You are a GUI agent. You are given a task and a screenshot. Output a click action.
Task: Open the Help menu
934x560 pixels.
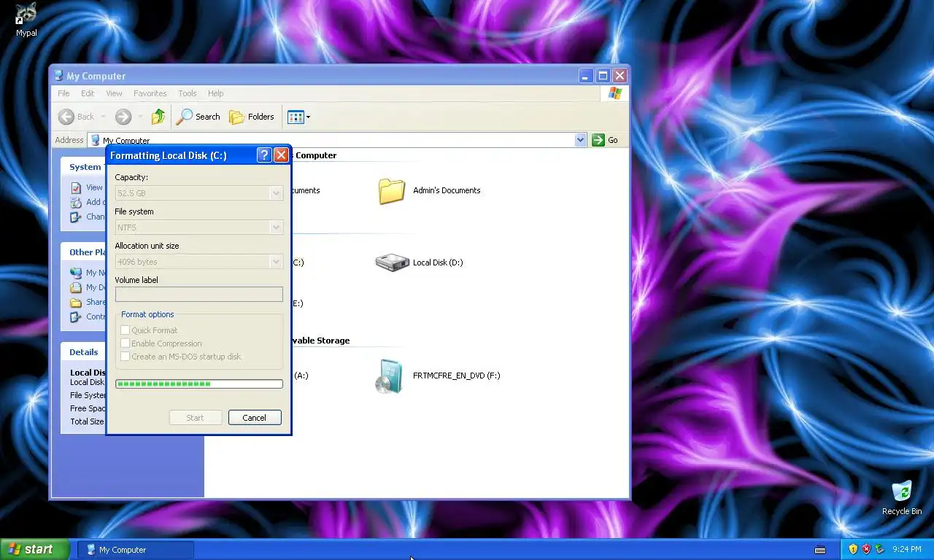[215, 93]
